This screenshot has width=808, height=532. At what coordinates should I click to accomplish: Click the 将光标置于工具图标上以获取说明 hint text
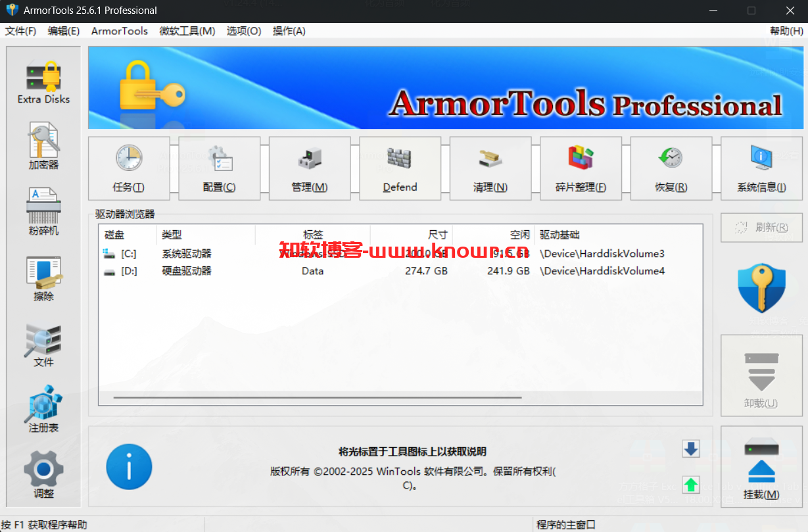(412, 451)
